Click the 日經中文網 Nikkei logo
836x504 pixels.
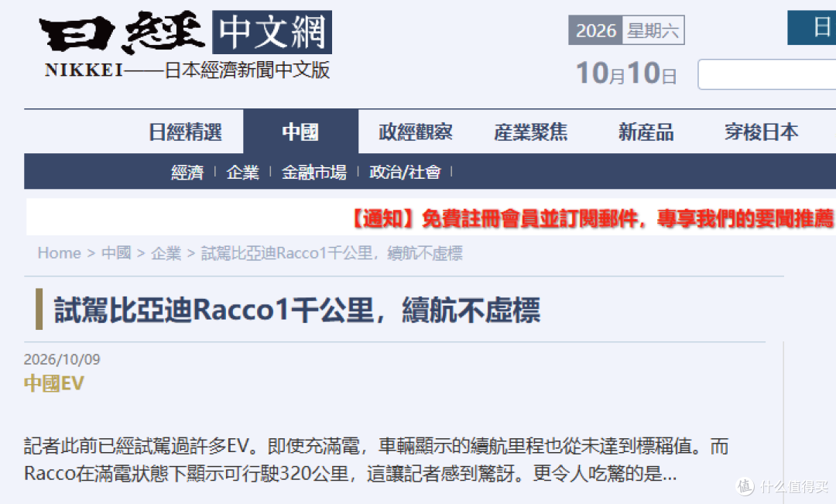186,33
